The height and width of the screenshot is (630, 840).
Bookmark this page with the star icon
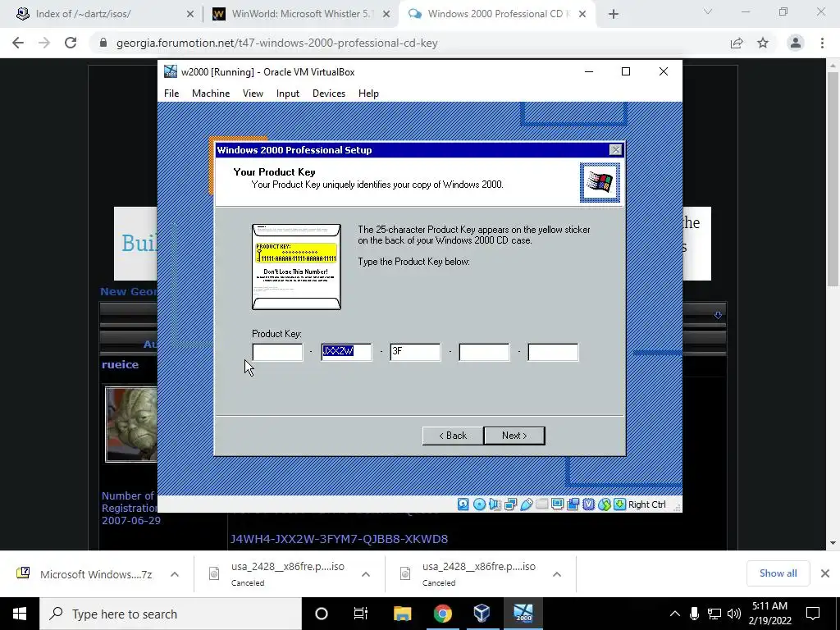[x=763, y=43]
